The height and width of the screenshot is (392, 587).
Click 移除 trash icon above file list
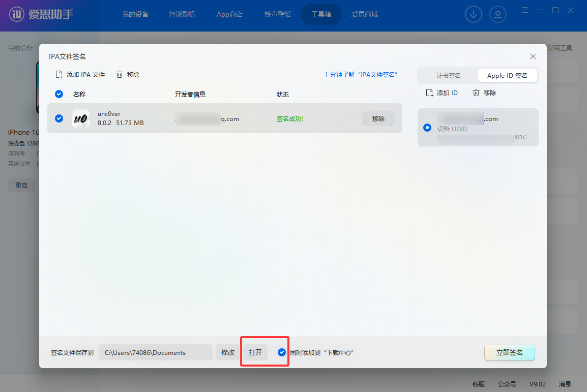tap(128, 75)
